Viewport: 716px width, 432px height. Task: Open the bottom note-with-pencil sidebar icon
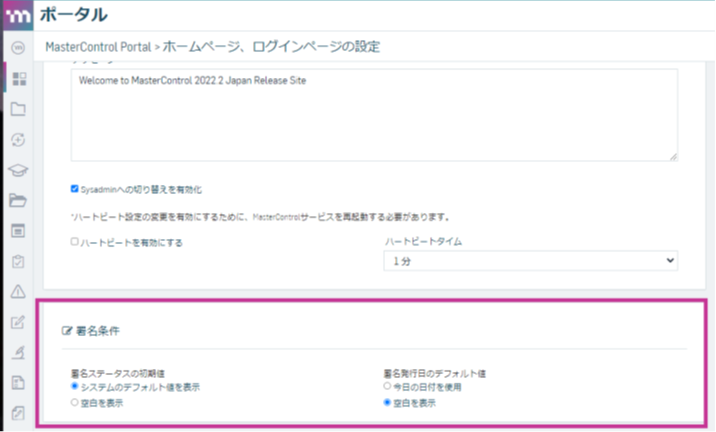18,413
